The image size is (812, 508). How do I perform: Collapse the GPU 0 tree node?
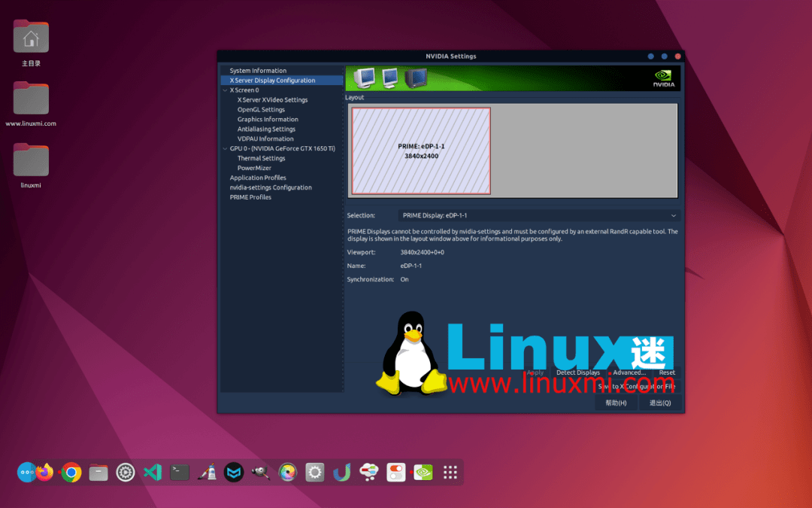pyautogui.click(x=225, y=149)
